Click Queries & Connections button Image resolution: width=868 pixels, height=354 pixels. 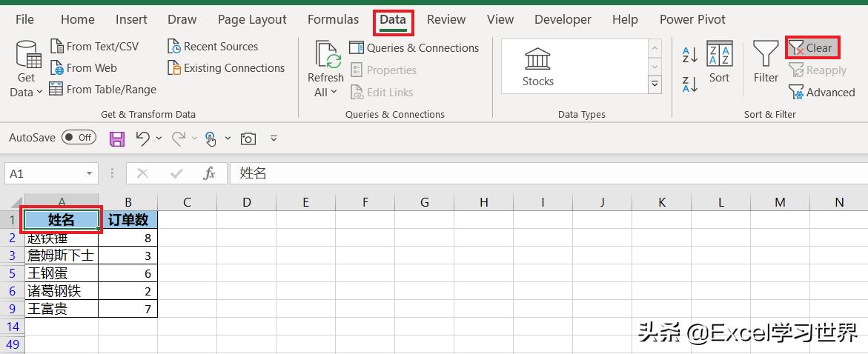[x=414, y=48]
